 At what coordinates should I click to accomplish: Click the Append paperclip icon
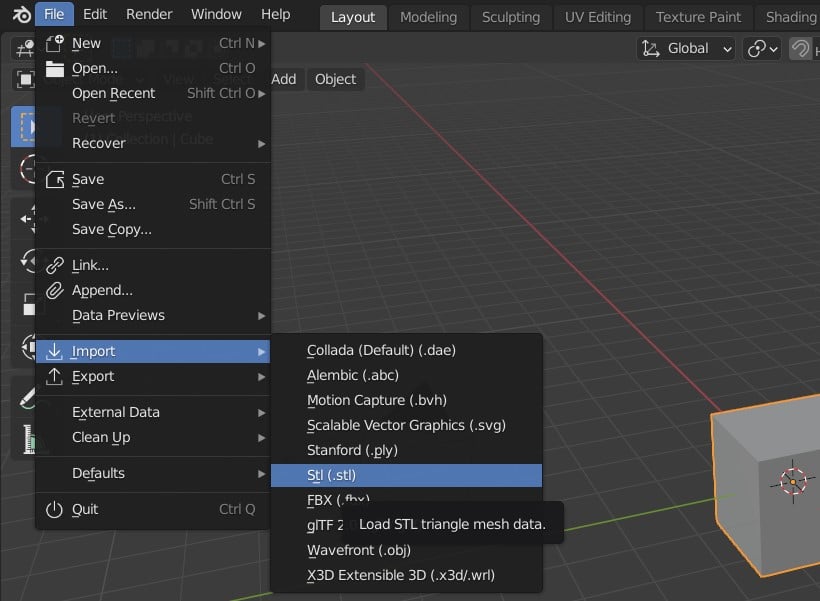click(x=55, y=290)
